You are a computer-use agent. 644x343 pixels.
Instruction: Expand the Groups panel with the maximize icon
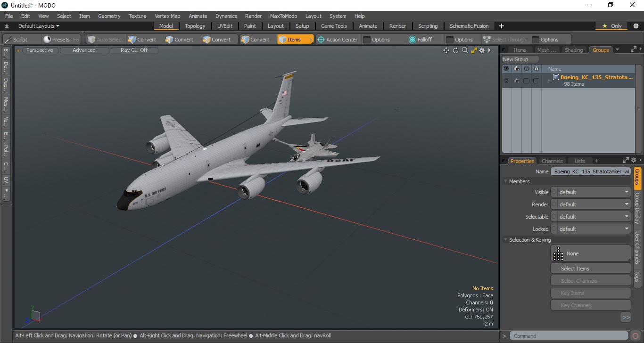pyautogui.click(x=633, y=49)
